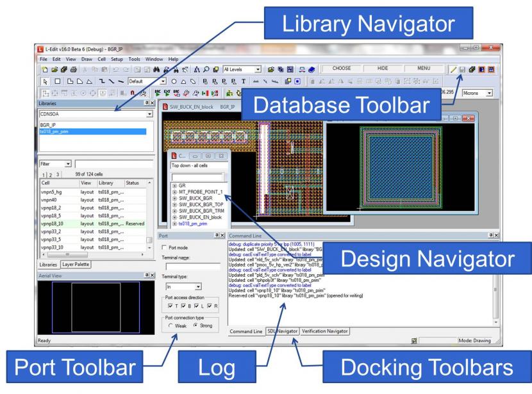Viewport: 532px width, 394px height.
Task: Open the File menu
Action: tap(44, 59)
